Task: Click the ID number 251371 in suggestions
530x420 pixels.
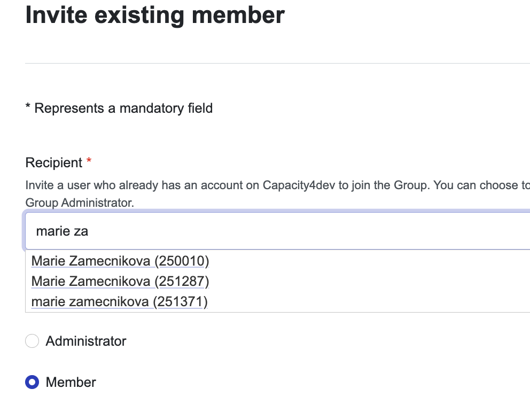Action: tap(181, 301)
